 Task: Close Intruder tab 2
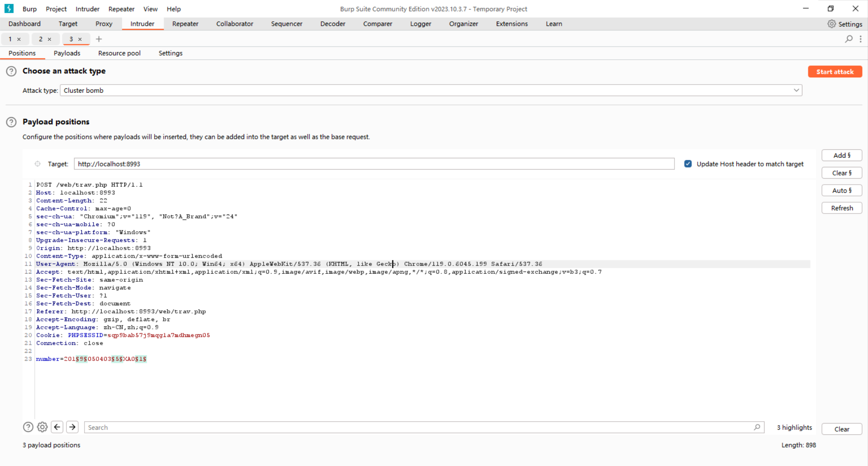tap(50, 39)
